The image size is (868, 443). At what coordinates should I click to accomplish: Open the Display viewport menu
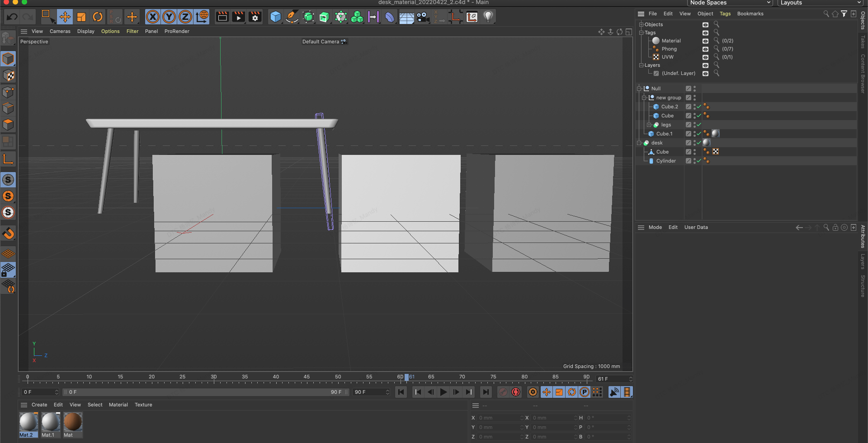[85, 31]
